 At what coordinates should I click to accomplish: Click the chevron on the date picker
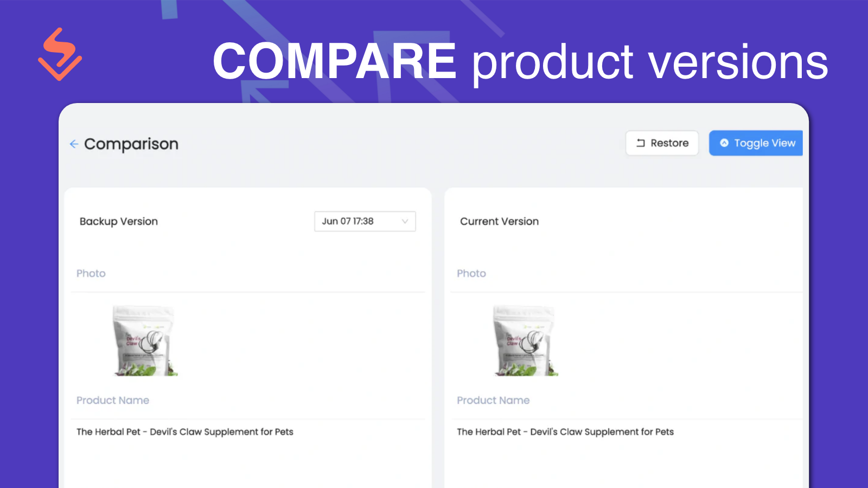(405, 221)
